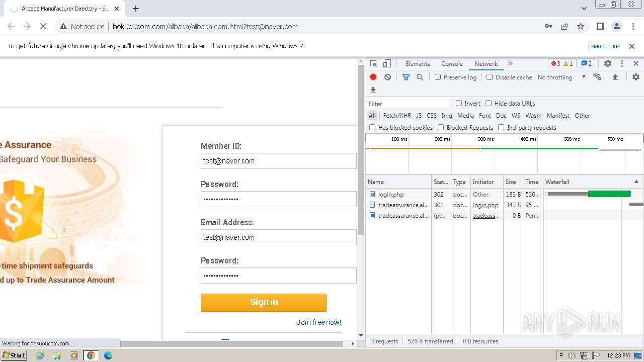Open the Learn more link
644x362 pixels.
point(604,46)
